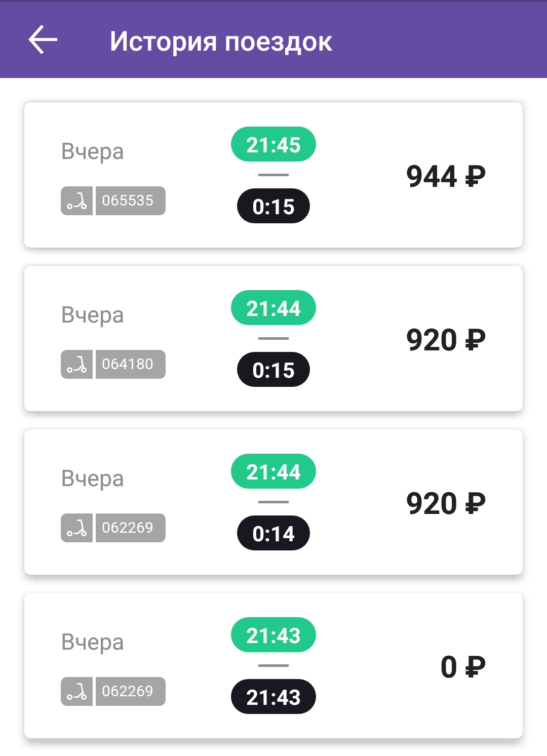Image resolution: width=547 pixels, height=756 pixels.
Task: Select scooter badge 062269 in 920 ₽ trip
Action: (131, 528)
